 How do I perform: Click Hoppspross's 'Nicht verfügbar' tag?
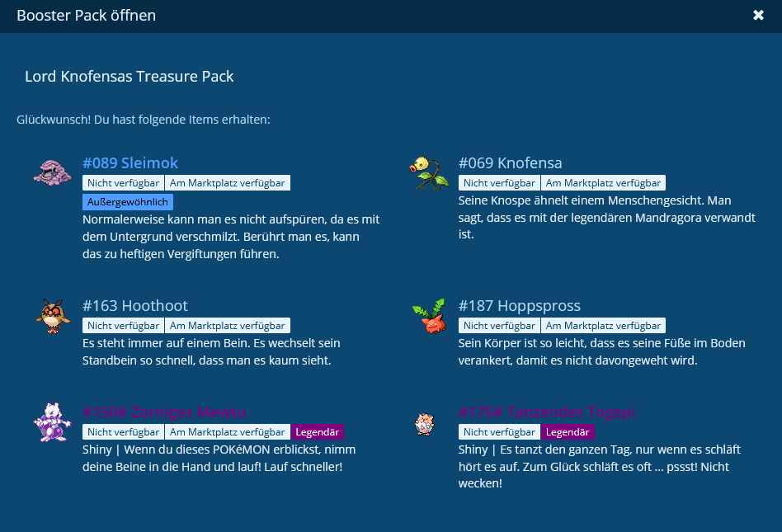[499, 326]
